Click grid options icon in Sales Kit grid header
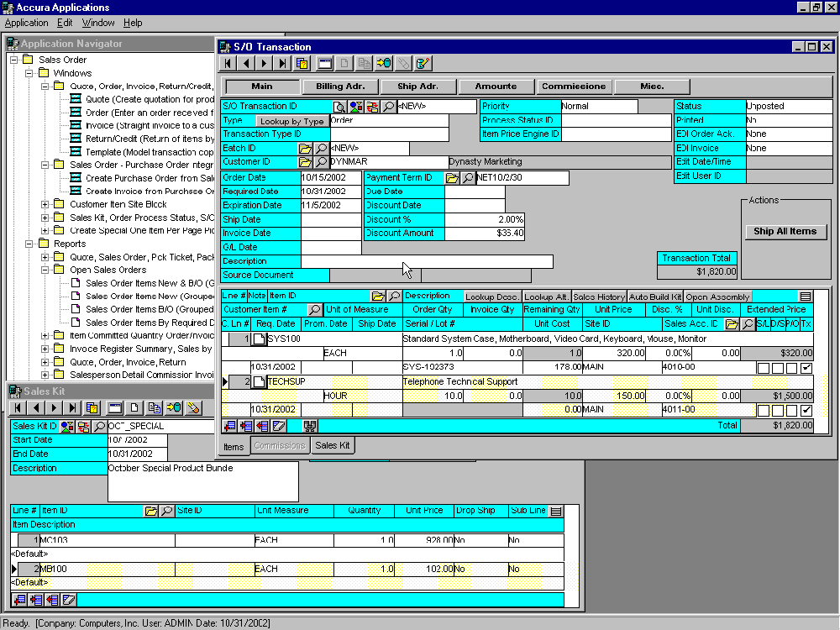The image size is (840, 630). coord(556,511)
